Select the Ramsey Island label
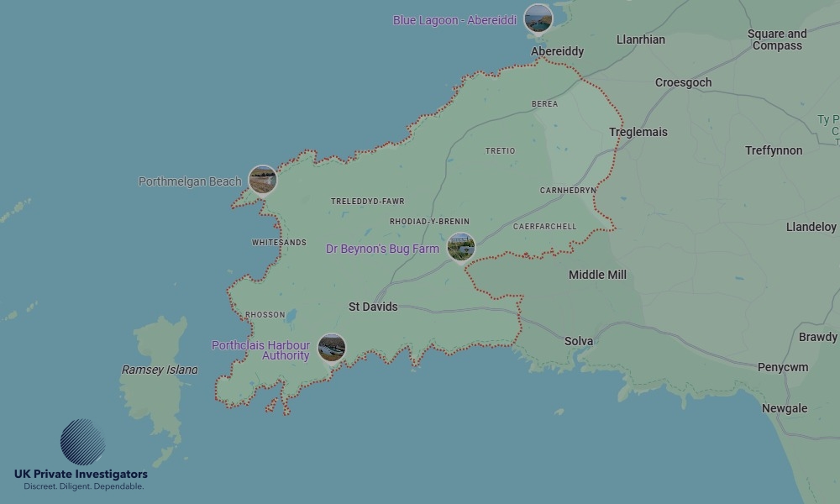Image resolution: width=840 pixels, height=504 pixels. tap(160, 369)
